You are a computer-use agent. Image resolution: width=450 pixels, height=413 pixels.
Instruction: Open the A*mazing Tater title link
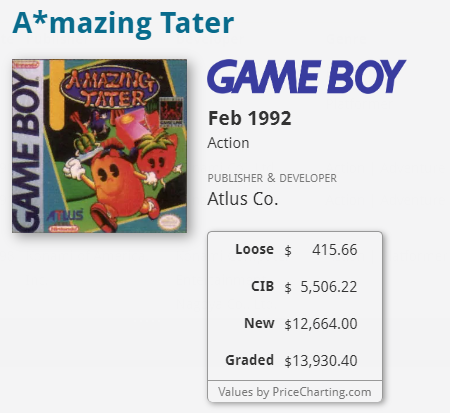coord(123,23)
